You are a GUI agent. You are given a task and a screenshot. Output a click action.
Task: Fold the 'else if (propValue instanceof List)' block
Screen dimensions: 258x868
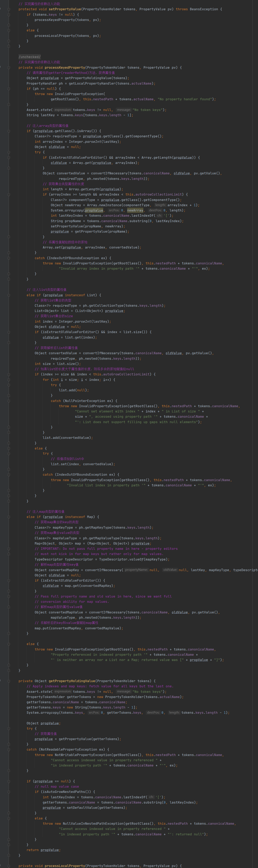[x=9, y=295]
